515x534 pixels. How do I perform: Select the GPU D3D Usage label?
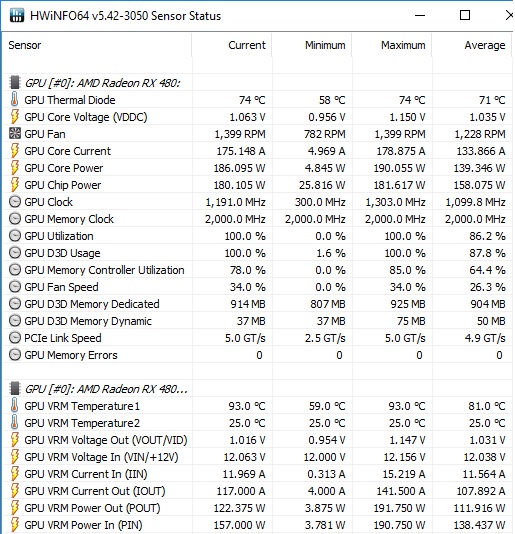[x=62, y=253]
